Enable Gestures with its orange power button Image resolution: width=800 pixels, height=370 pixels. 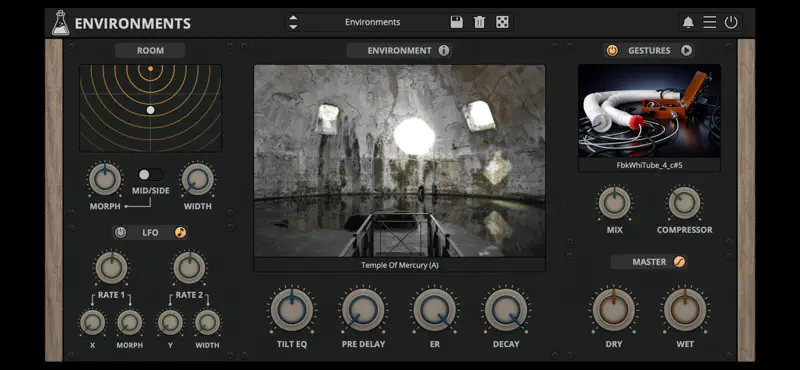[612, 51]
